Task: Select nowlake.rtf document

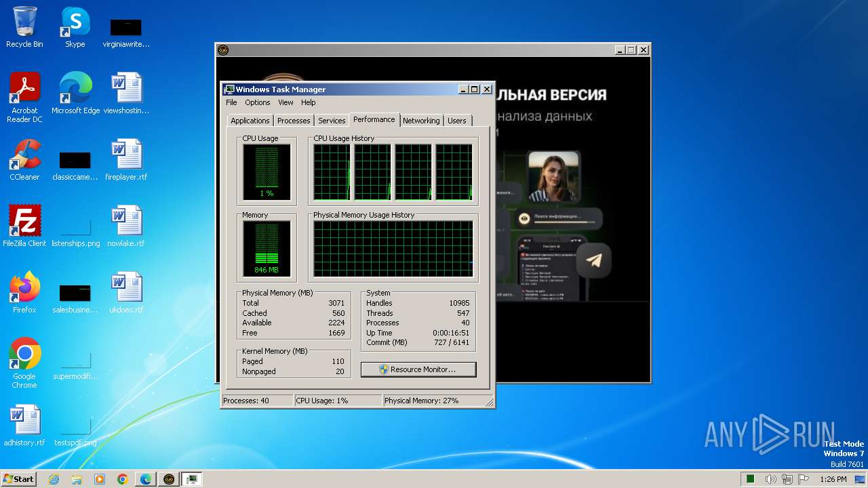Action: [x=126, y=226]
